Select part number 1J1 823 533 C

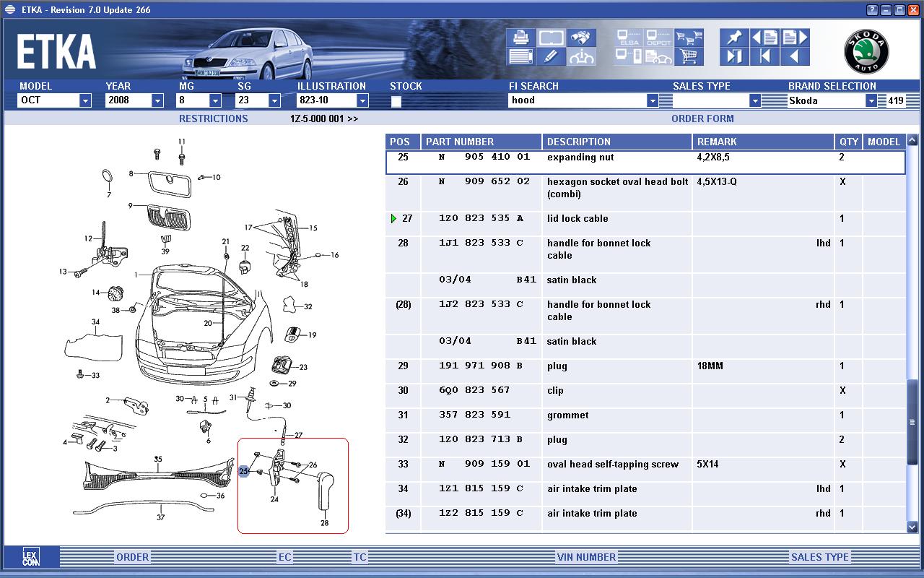[481, 243]
